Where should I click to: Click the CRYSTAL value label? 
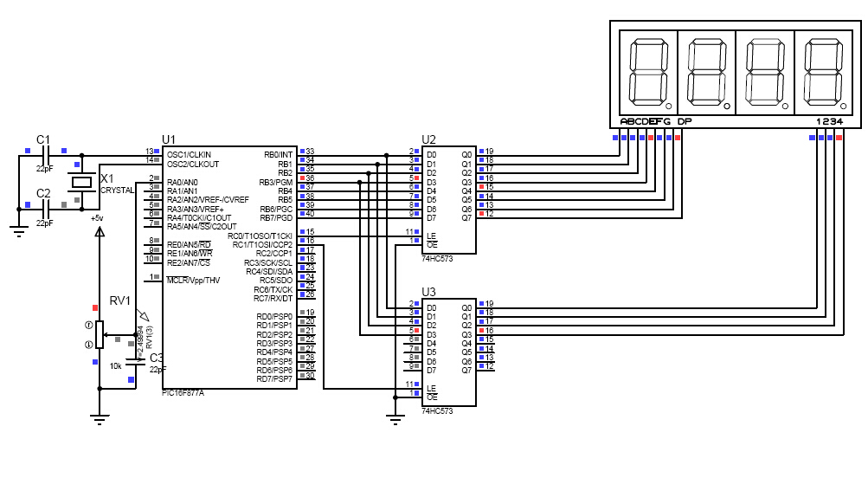click(118, 191)
